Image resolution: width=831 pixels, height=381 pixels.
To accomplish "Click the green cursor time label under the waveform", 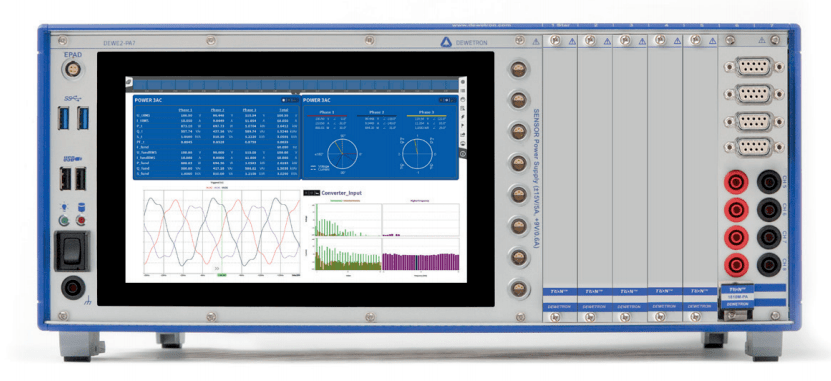I will (x=222, y=275).
